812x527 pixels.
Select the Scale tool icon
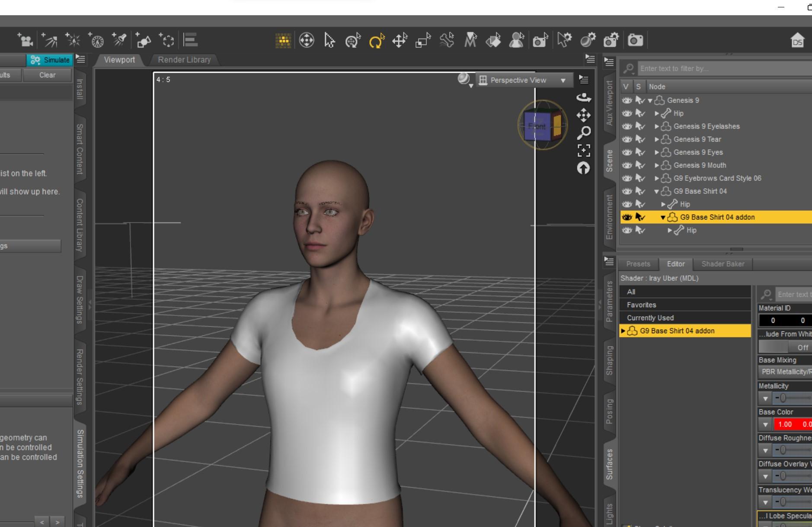pos(423,41)
